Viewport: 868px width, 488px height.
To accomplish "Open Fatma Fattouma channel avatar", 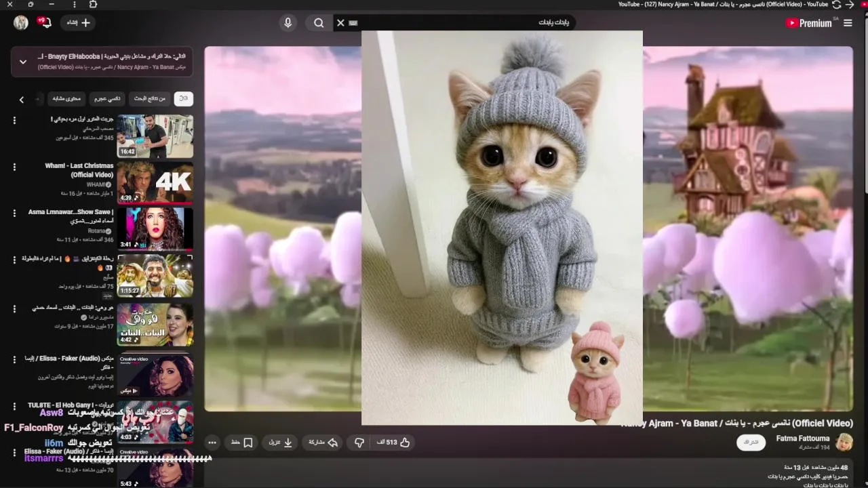I will [844, 443].
